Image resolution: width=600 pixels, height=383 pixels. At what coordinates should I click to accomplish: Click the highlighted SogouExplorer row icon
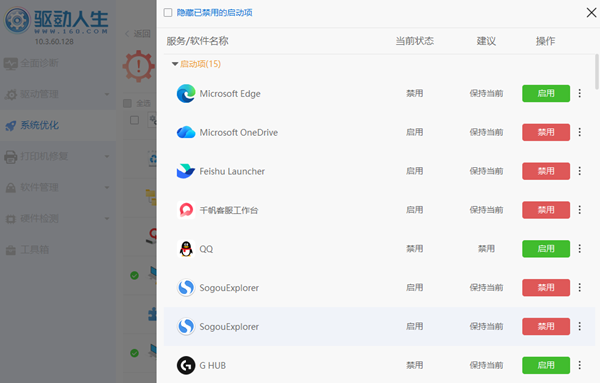point(186,326)
